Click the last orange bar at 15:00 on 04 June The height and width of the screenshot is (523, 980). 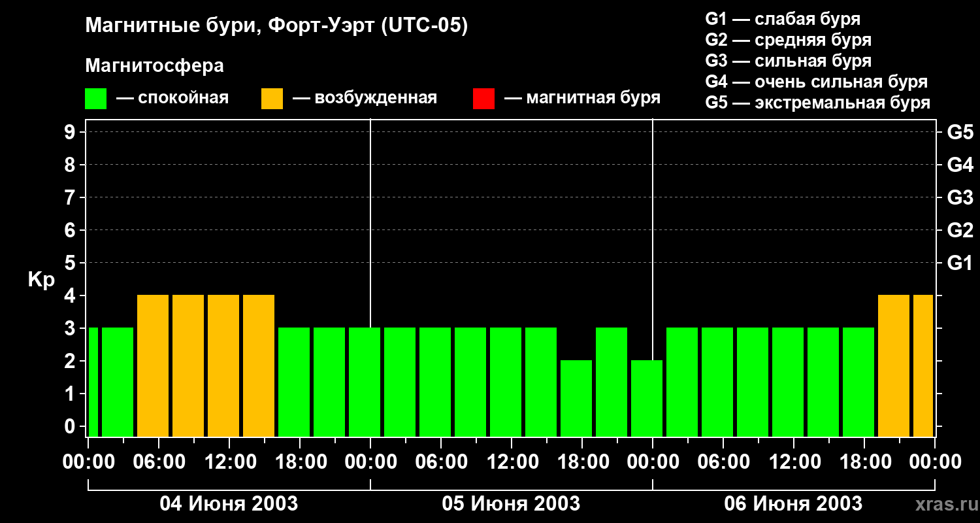[x=259, y=365]
